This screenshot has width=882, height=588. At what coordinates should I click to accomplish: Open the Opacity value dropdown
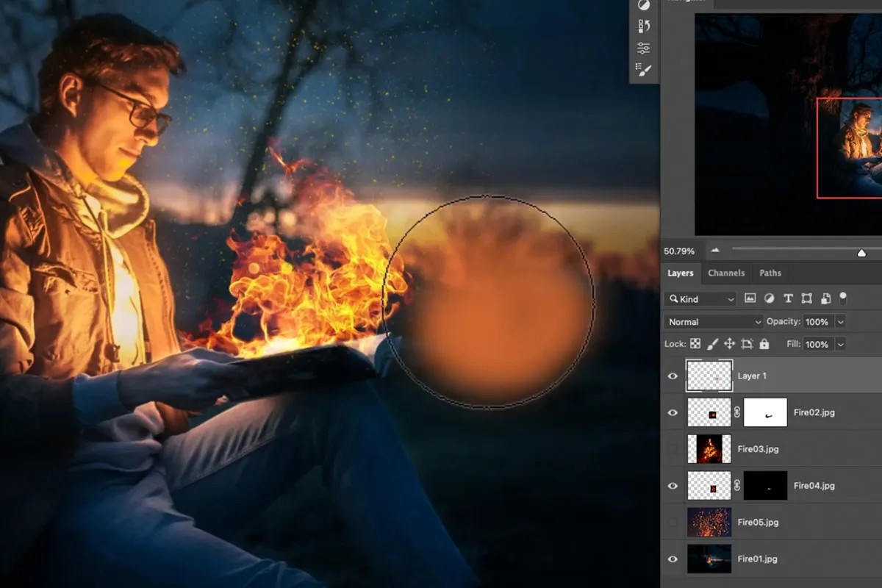point(839,321)
